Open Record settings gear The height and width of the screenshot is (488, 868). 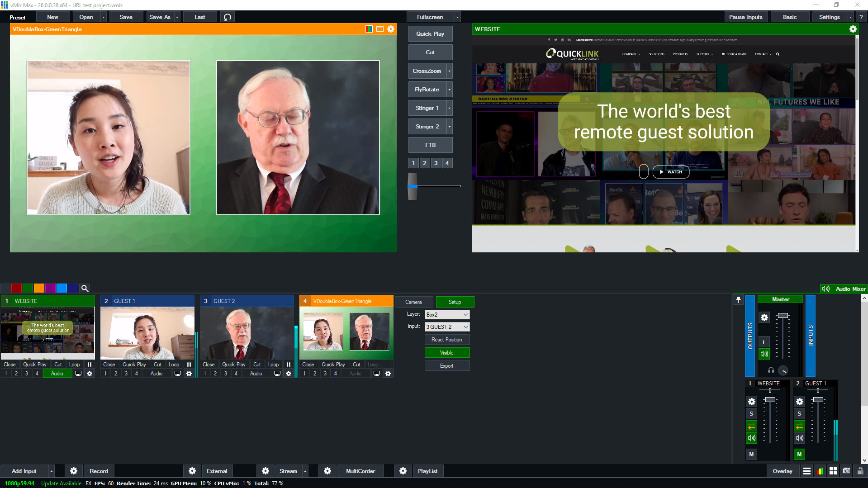[x=74, y=471]
